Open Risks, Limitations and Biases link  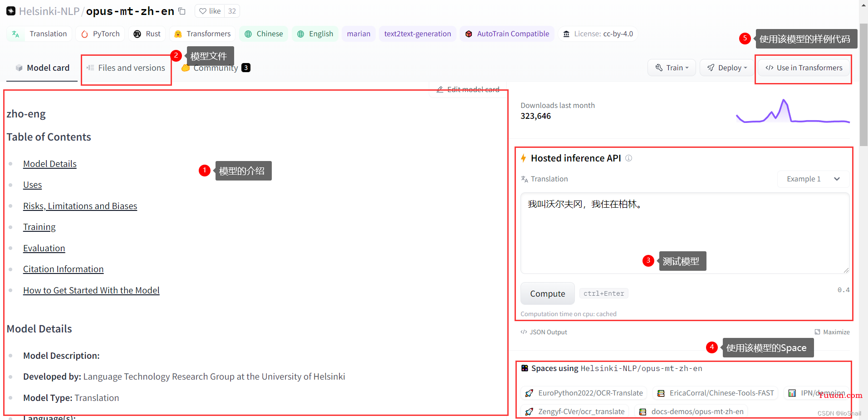pos(80,206)
